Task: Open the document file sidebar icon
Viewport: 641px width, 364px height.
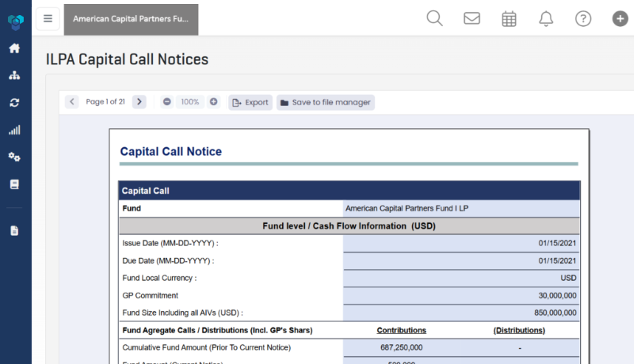Action: click(14, 231)
